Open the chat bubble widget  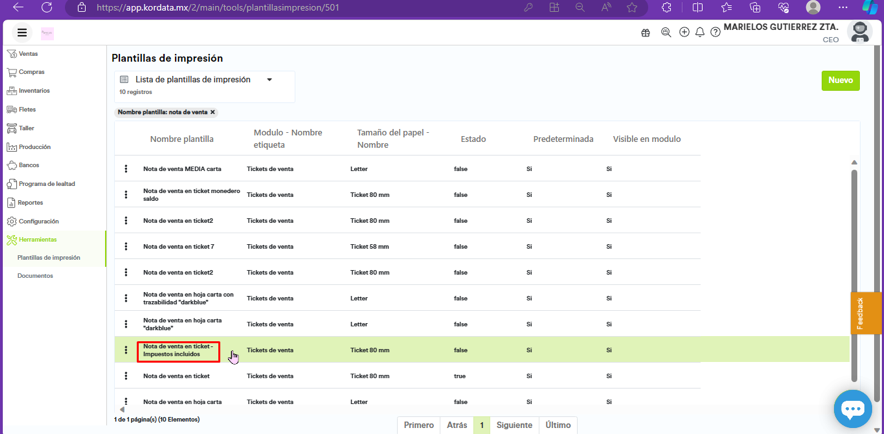[x=852, y=408]
